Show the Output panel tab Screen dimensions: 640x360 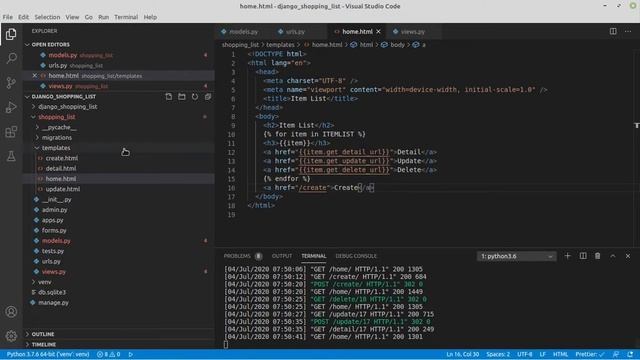[282, 256]
